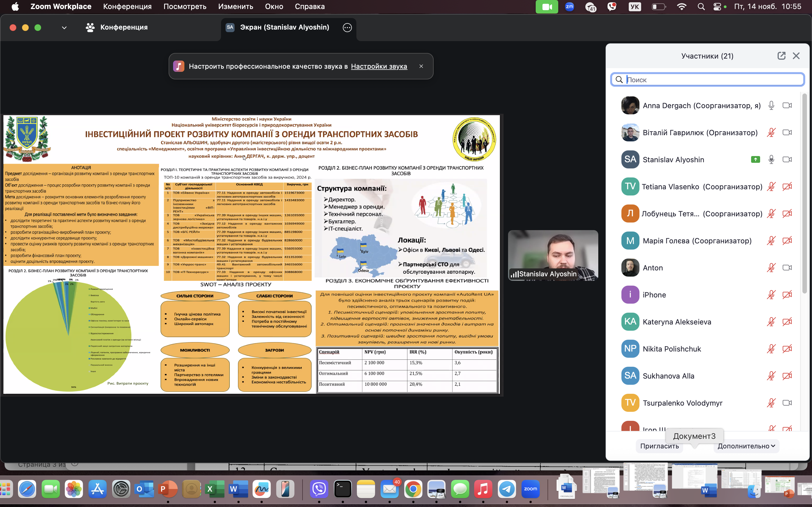The image size is (812, 507).
Task: Toggle Anton's camera icon
Action: tap(787, 268)
